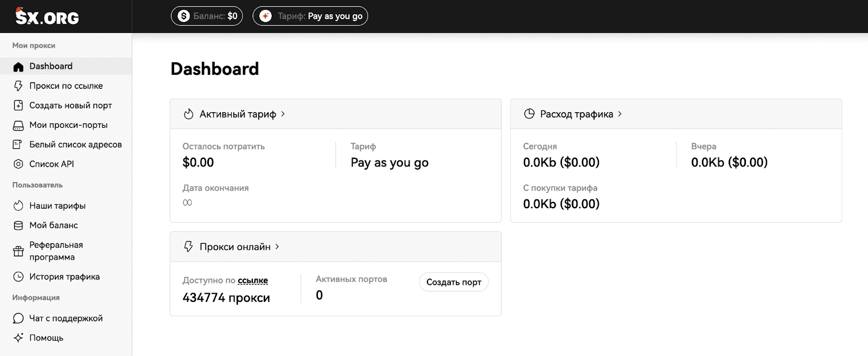
Task: Click the Активный тариф card title
Action: (238, 114)
